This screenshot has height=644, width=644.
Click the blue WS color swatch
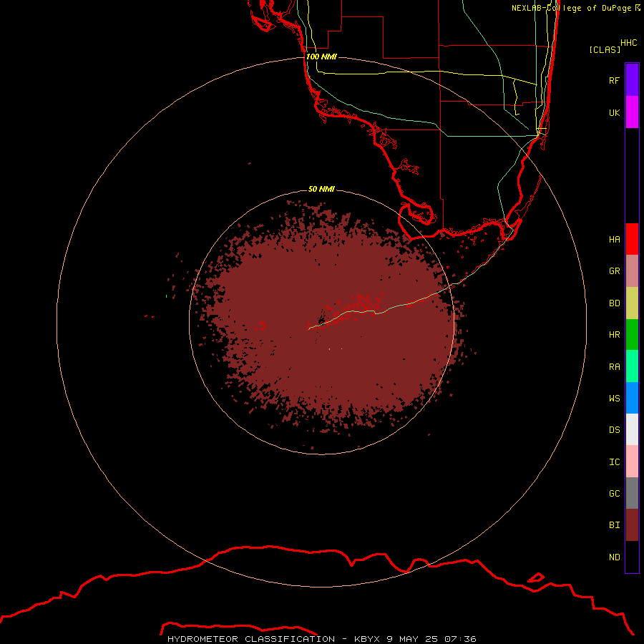[x=632, y=398]
